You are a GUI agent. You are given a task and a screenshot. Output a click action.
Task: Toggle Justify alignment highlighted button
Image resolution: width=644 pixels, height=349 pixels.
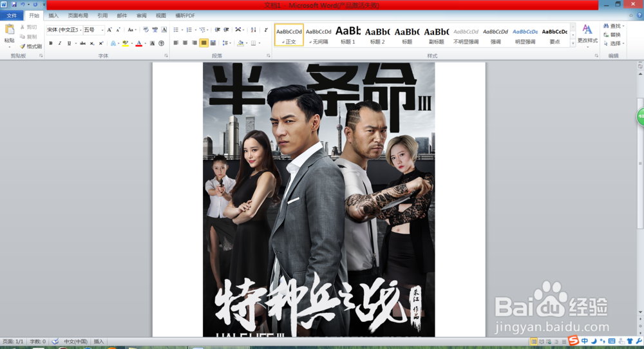click(204, 42)
